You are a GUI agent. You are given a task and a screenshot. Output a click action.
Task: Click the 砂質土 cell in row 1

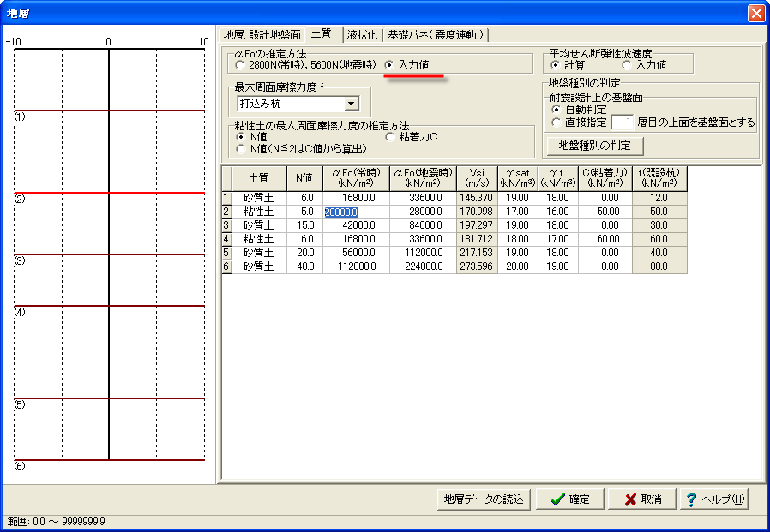[x=259, y=198]
